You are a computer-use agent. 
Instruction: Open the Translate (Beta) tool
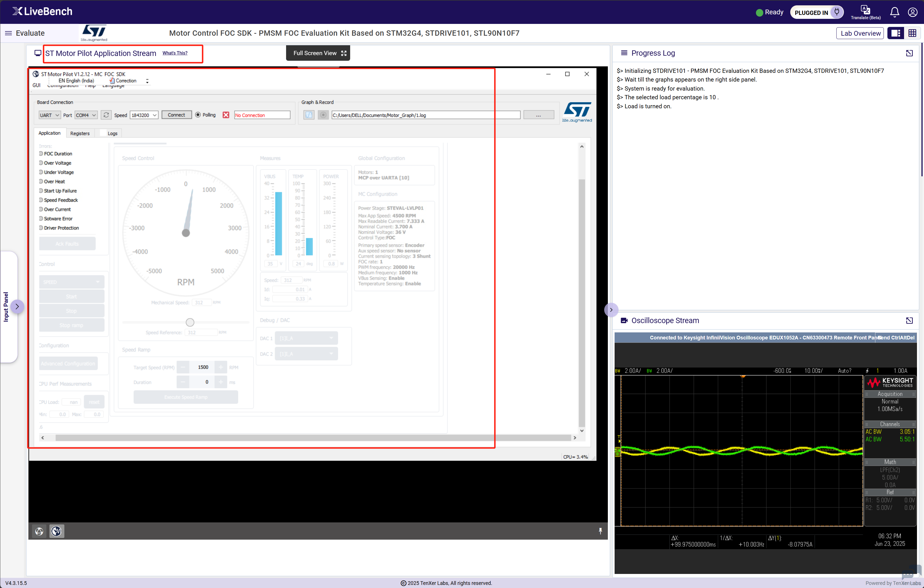click(865, 12)
